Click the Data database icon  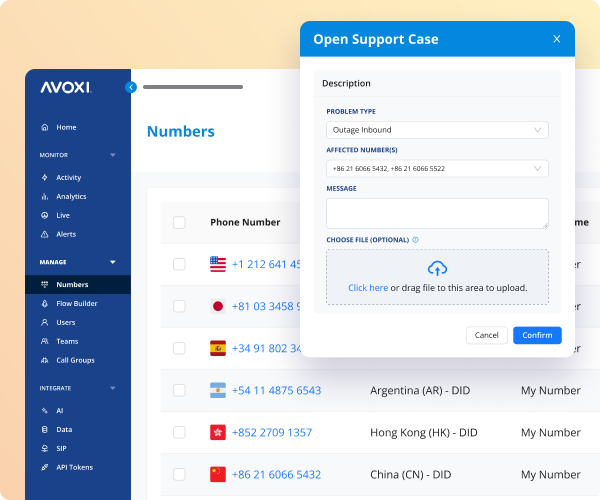[x=45, y=430]
